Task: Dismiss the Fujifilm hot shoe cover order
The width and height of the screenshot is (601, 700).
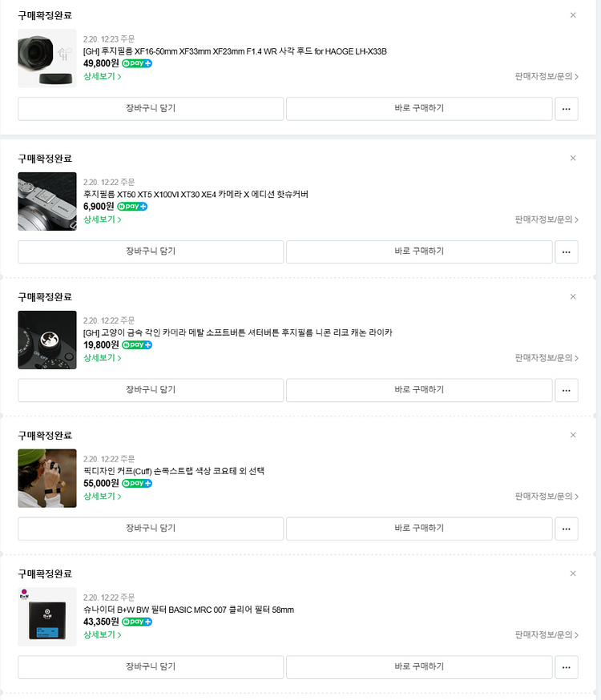Action: click(573, 158)
